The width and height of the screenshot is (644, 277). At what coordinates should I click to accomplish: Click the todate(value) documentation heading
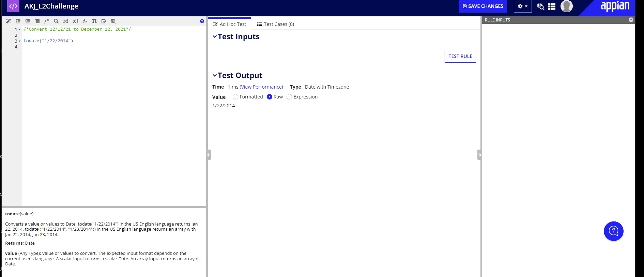click(x=19, y=214)
